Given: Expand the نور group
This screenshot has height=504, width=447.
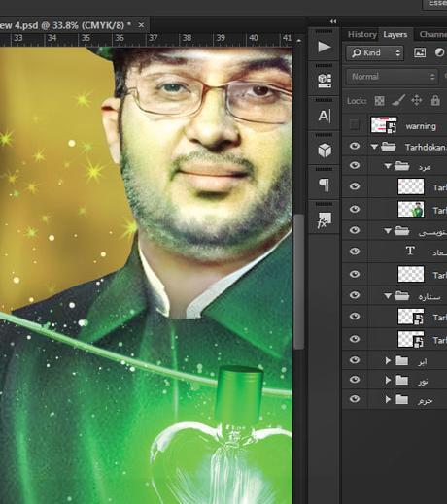Looking at the screenshot, I should click(x=388, y=380).
